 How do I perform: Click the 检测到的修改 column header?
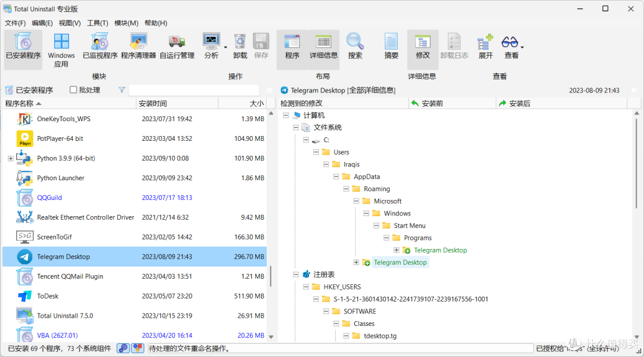click(x=343, y=103)
